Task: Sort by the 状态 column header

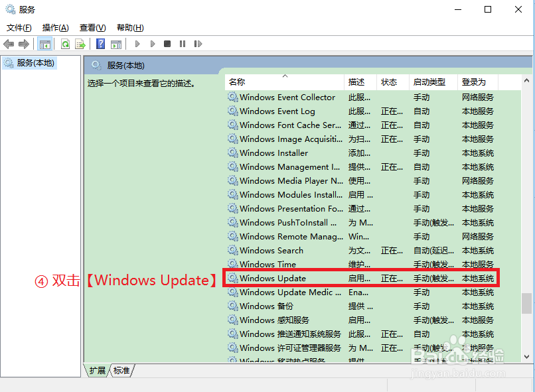Action: pyautogui.click(x=393, y=82)
